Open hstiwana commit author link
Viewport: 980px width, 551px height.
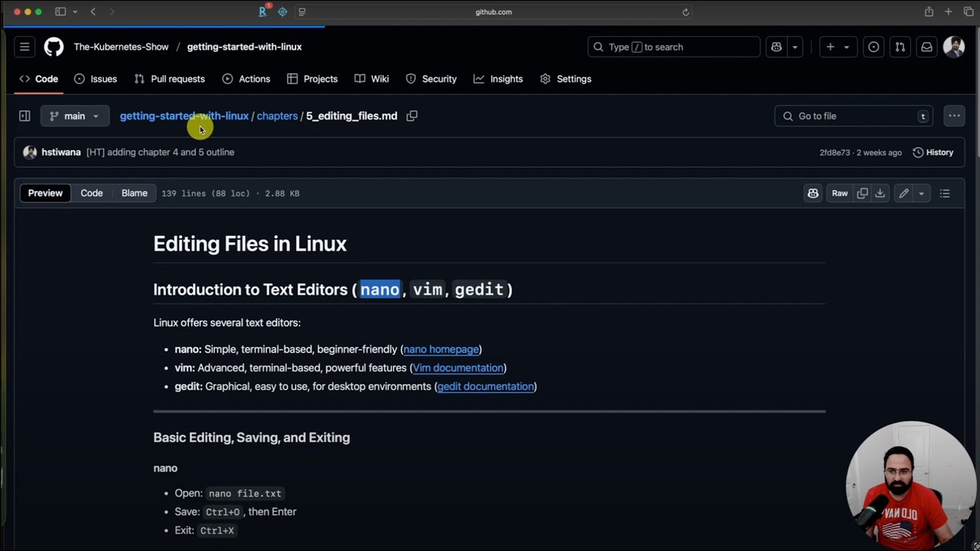click(61, 152)
